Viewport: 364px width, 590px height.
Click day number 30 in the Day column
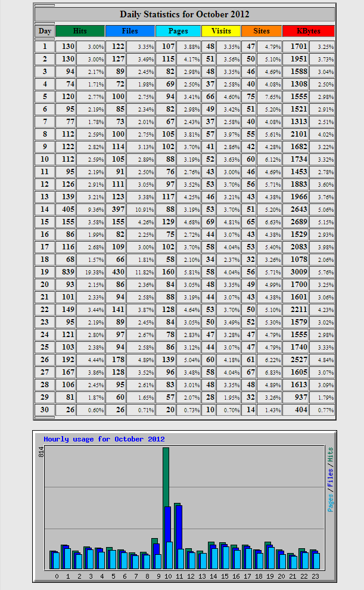[45, 409]
